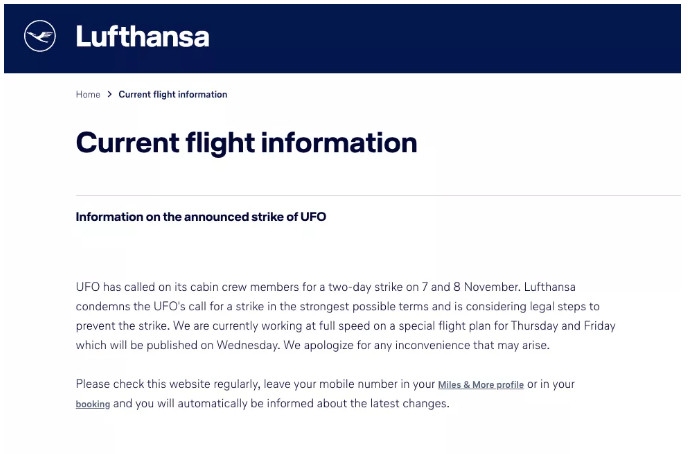Click the Lufthansa wordmark in header
Viewport: 688px width, 454px height.
[x=142, y=37]
